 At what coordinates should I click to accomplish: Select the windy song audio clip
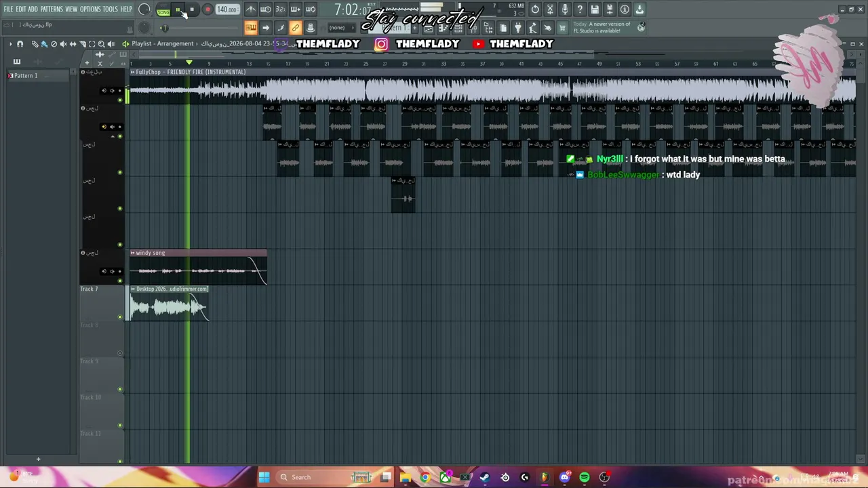coord(199,267)
